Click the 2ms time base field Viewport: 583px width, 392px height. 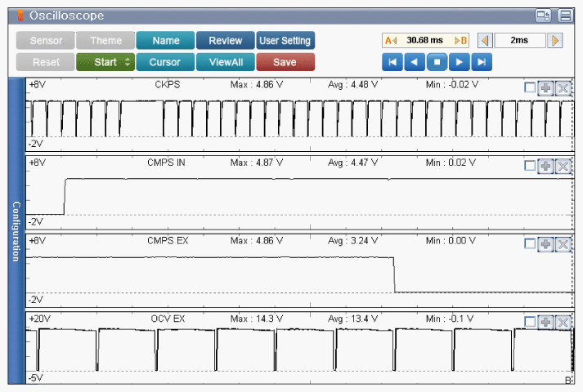[x=519, y=40]
